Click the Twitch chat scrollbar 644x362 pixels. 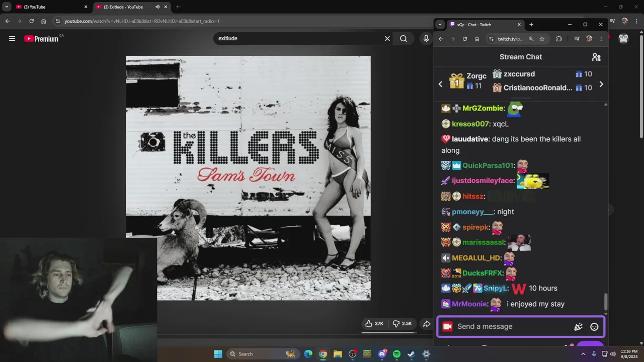pos(606,302)
